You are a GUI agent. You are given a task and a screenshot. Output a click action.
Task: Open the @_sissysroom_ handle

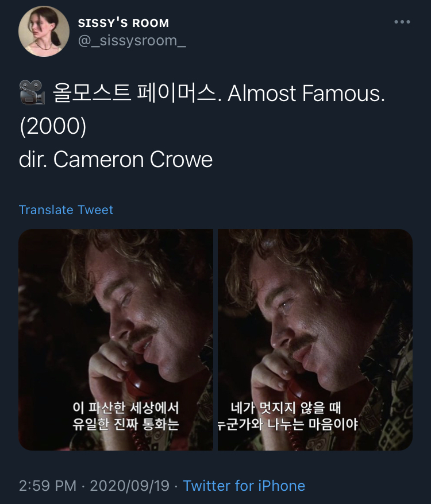click(x=132, y=41)
